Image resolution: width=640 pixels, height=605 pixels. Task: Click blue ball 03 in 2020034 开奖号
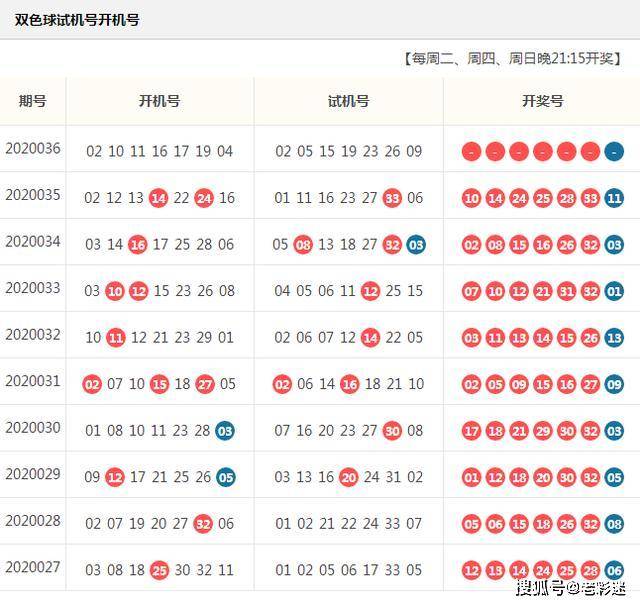tap(614, 245)
